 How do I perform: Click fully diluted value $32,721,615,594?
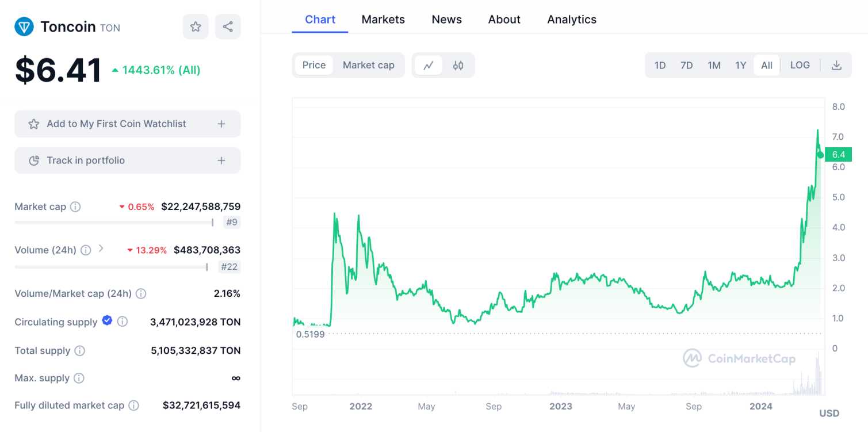coord(201,406)
